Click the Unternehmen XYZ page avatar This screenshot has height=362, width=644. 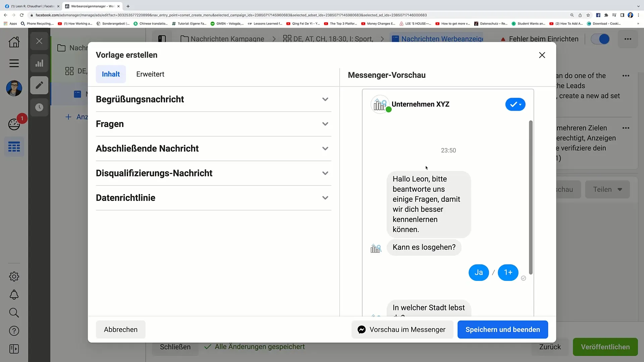pyautogui.click(x=380, y=104)
